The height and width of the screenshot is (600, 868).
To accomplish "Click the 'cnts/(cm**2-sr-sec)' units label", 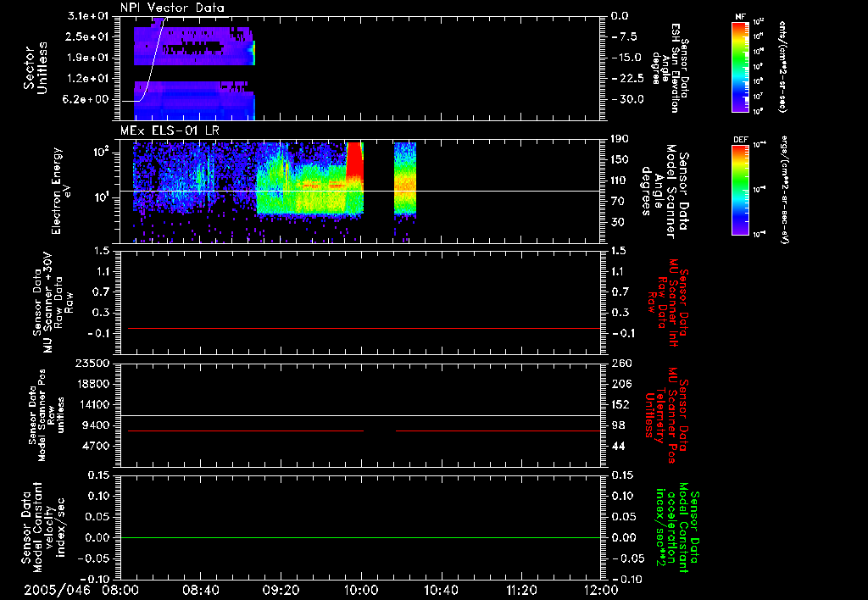I will pos(782,66).
